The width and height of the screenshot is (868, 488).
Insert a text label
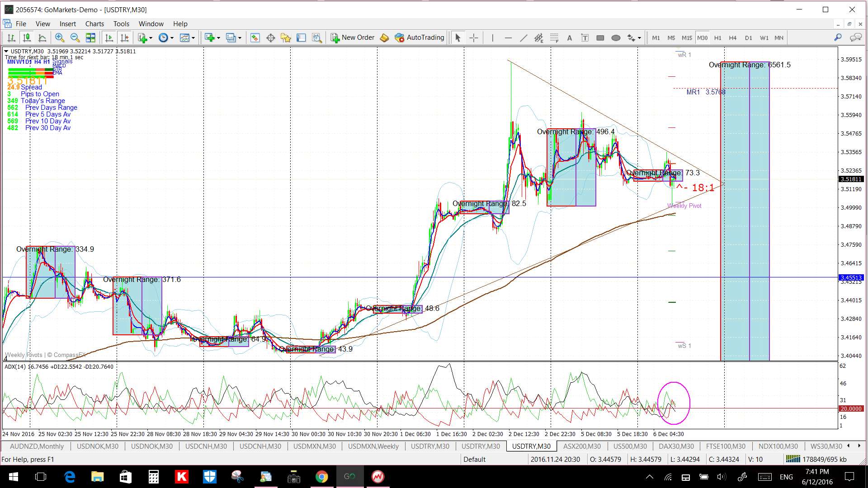(585, 38)
